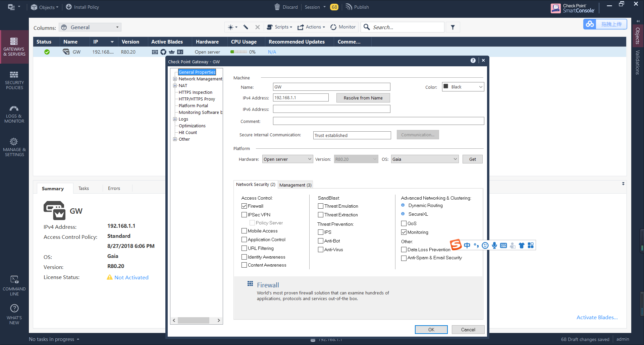Click the Discard trash icon
The width and height of the screenshot is (644, 345).
tap(277, 7)
